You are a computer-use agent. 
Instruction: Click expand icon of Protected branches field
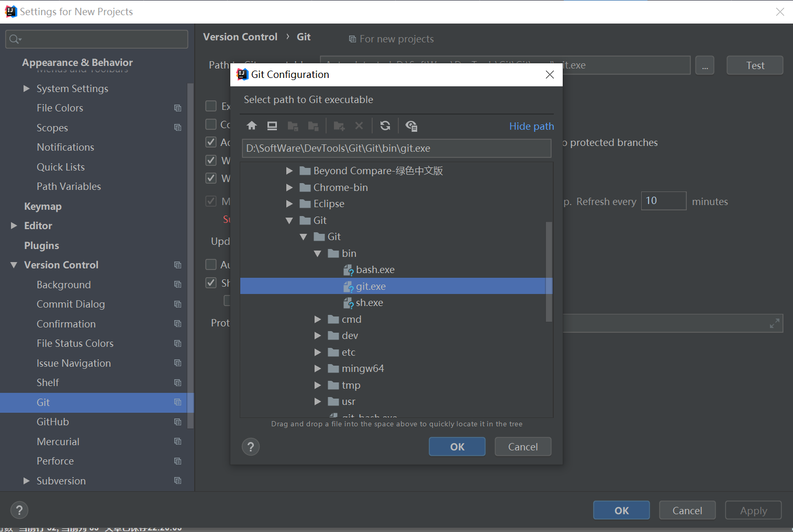click(775, 324)
